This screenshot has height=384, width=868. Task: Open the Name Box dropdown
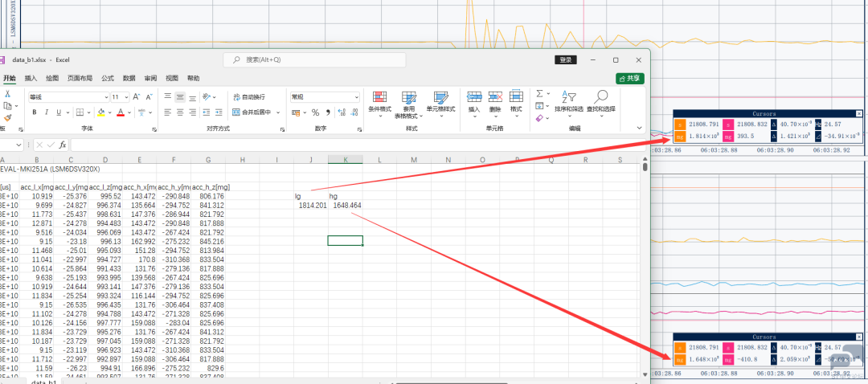click(18, 145)
